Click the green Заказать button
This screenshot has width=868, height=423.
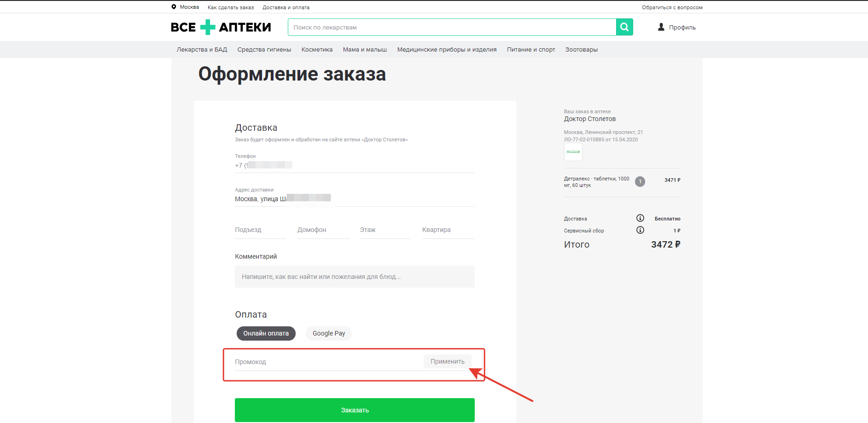[x=355, y=410]
